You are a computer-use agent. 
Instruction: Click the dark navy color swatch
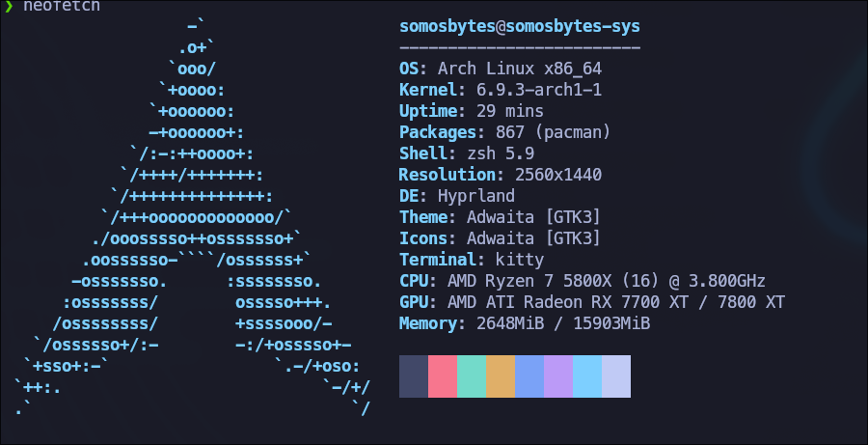pyautogui.click(x=414, y=376)
